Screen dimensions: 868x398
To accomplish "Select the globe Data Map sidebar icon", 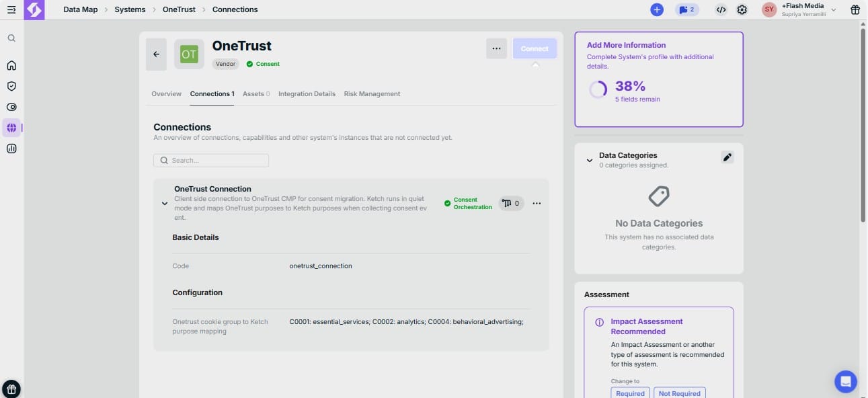I will pos(11,128).
